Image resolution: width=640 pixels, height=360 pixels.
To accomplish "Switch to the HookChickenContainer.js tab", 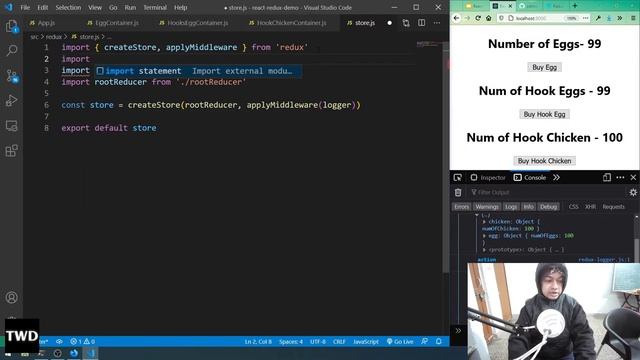I will [x=288, y=23].
